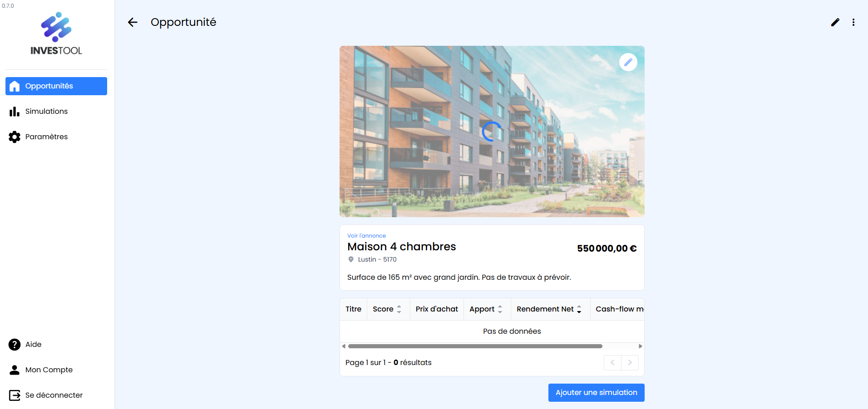
Task: Click Ajouter une simulation button
Action: click(596, 393)
